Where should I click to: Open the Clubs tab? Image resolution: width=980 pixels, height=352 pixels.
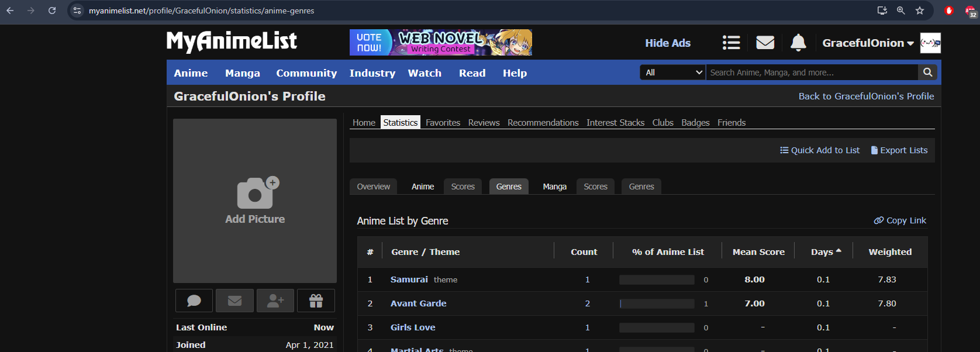[663, 122]
